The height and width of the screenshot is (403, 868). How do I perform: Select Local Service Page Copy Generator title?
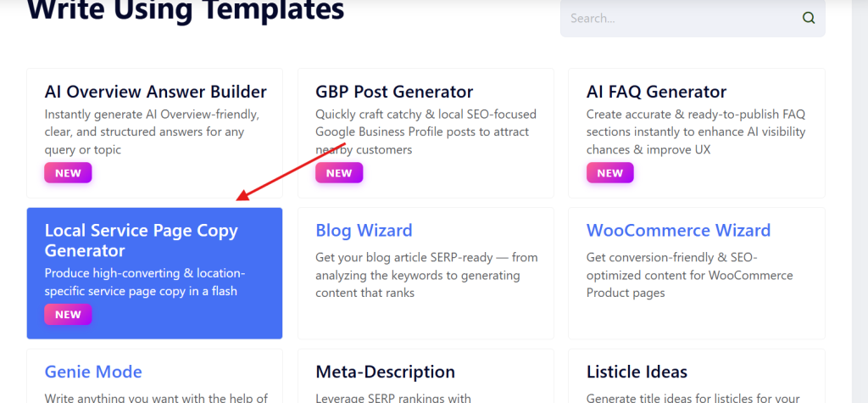pyautogui.click(x=141, y=240)
